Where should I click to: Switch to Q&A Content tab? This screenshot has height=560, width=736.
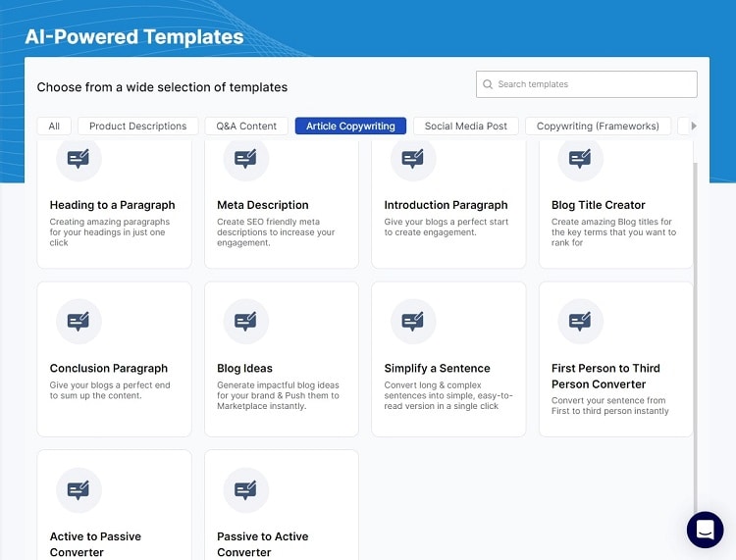point(246,126)
